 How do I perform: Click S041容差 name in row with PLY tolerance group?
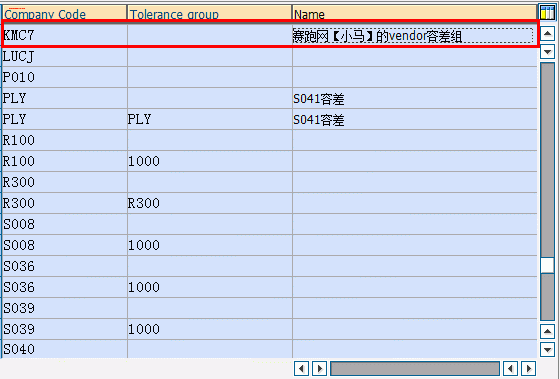(415, 119)
